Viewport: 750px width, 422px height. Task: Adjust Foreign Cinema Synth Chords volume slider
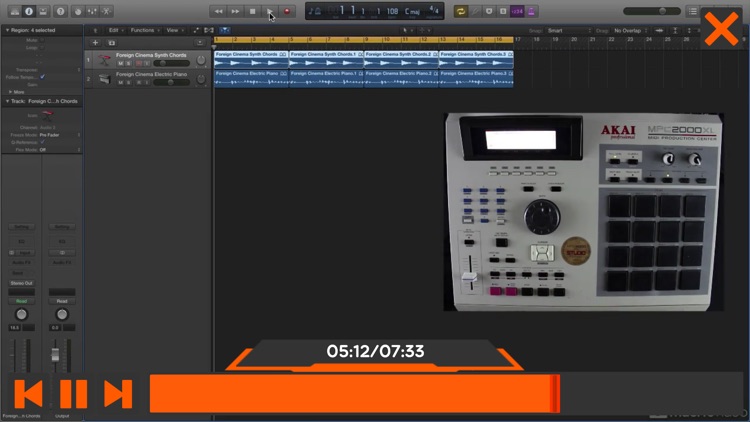point(171,63)
